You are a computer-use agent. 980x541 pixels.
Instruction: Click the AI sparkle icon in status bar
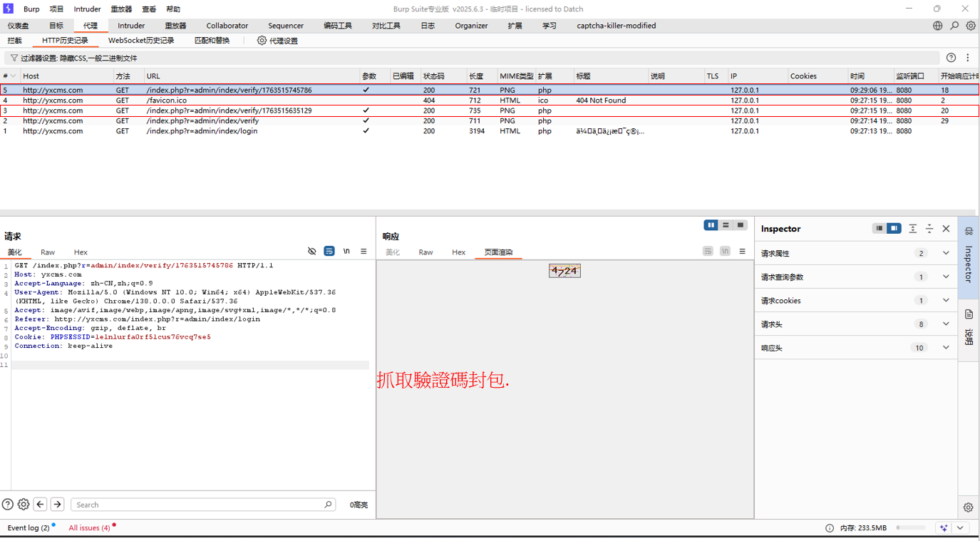[x=944, y=528]
